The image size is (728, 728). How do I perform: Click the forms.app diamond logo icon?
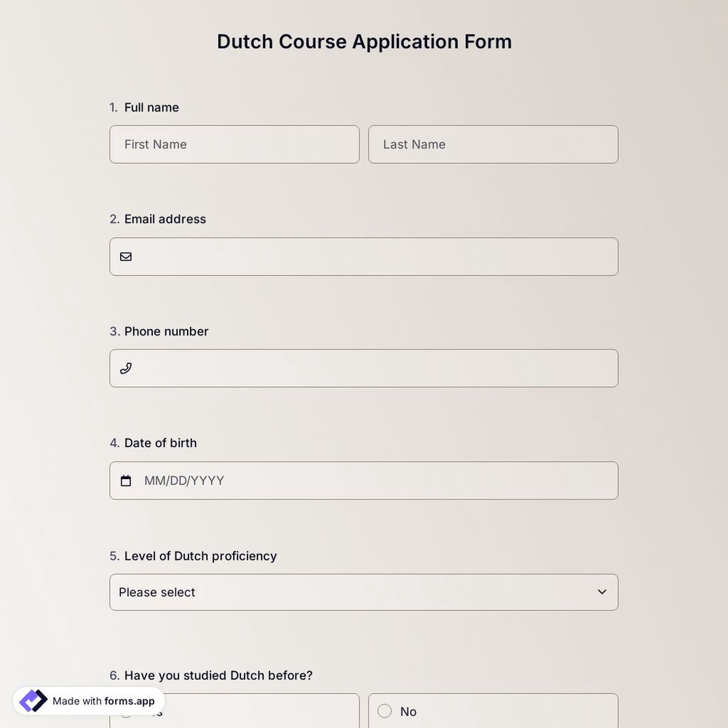pos(33,700)
